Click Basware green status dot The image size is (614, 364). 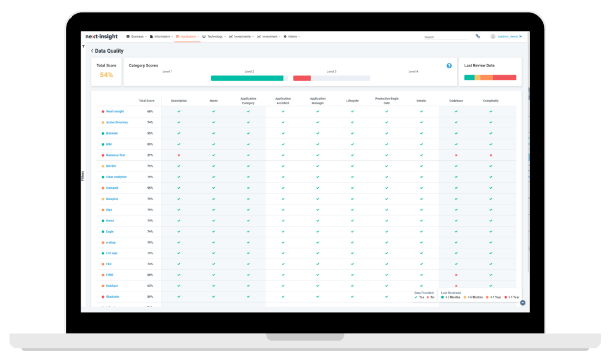coord(103,134)
